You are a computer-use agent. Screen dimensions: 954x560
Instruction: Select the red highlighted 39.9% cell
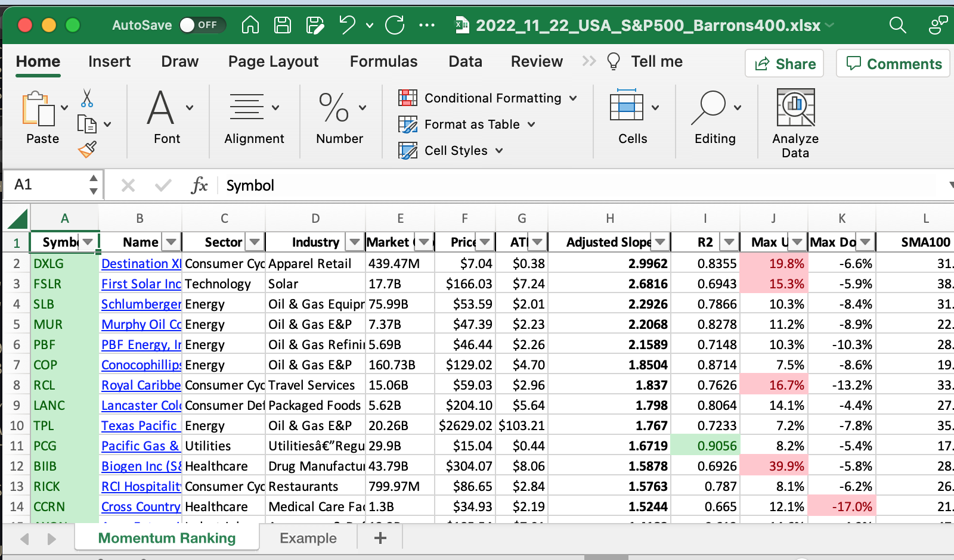pyautogui.click(x=774, y=466)
